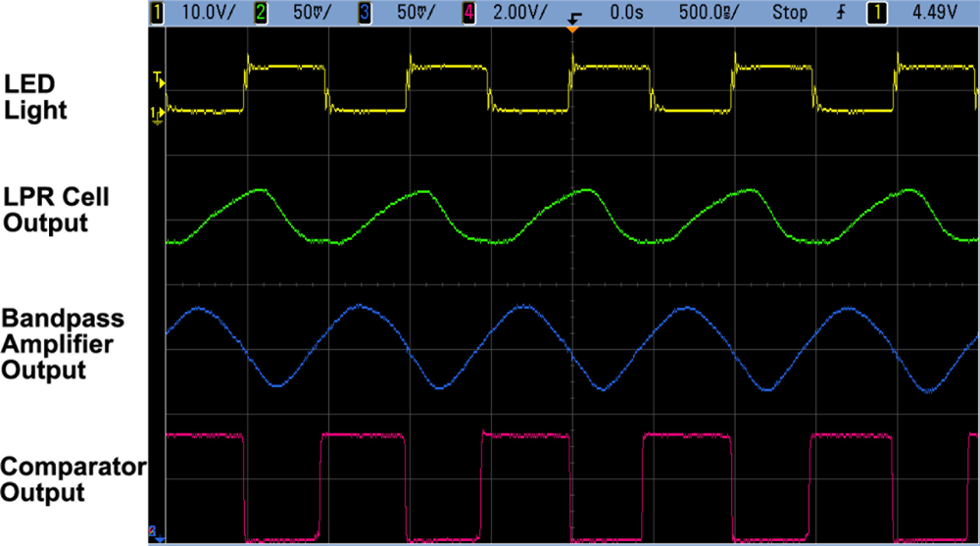
Task: Select the green channel 2 indicator
Action: [x=262, y=13]
